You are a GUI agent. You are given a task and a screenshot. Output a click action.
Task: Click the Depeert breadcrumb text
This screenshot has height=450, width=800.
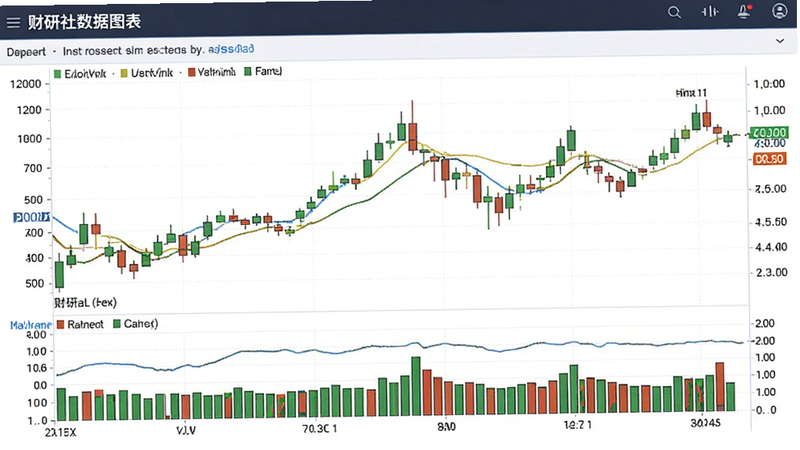click(26, 52)
